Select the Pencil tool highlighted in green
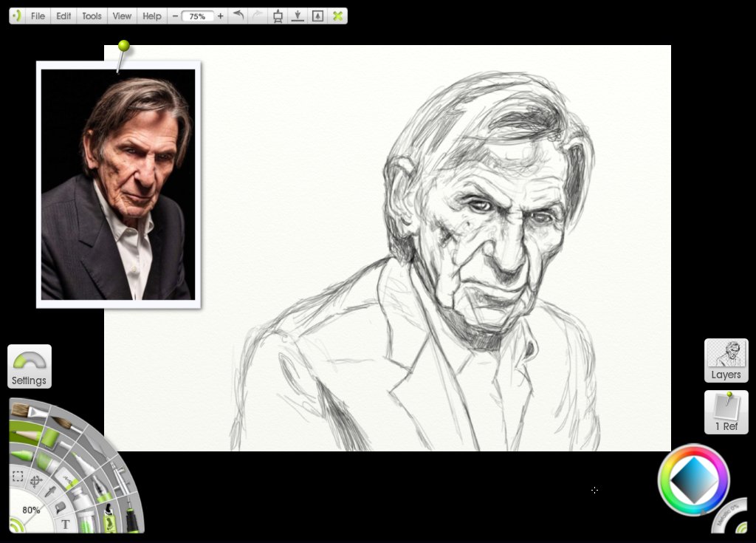This screenshot has height=543, width=756. pyautogui.click(x=26, y=434)
